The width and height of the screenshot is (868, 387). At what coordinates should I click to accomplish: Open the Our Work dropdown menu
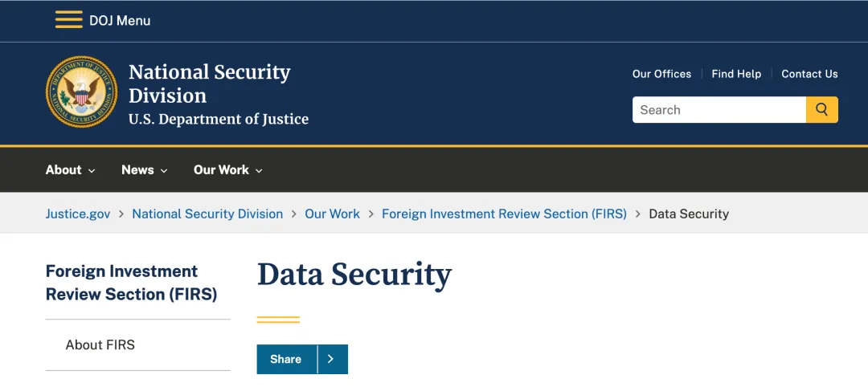pyautogui.click(x=228, y=170)
